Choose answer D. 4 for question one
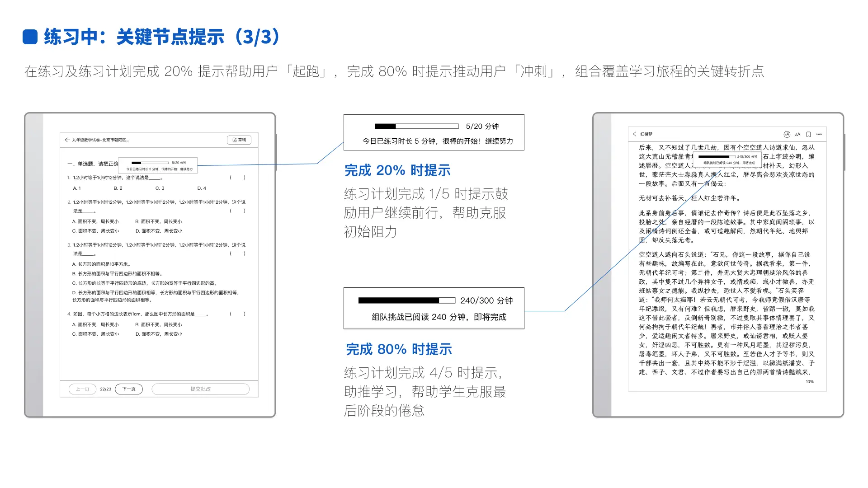Screen dimensions: 868x488 [x=202, y=188]
